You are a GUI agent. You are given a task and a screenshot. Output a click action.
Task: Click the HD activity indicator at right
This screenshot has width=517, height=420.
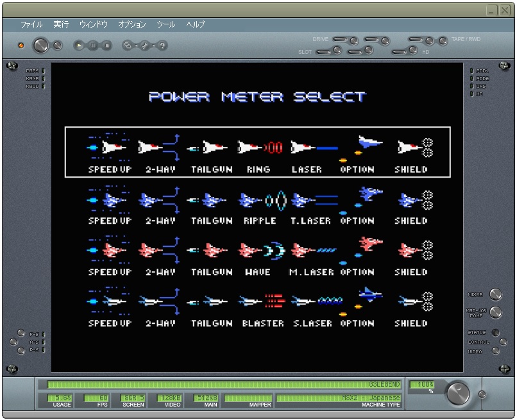point(471,94)
